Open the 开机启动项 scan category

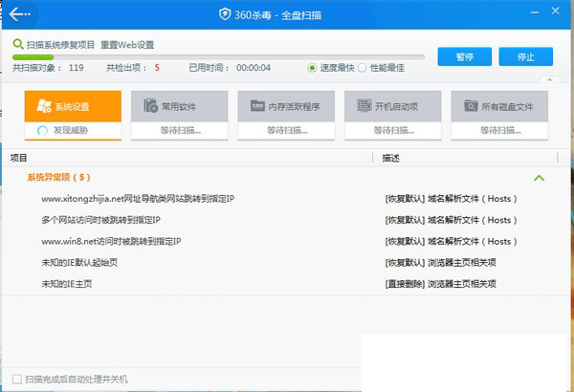click(393, 115)
